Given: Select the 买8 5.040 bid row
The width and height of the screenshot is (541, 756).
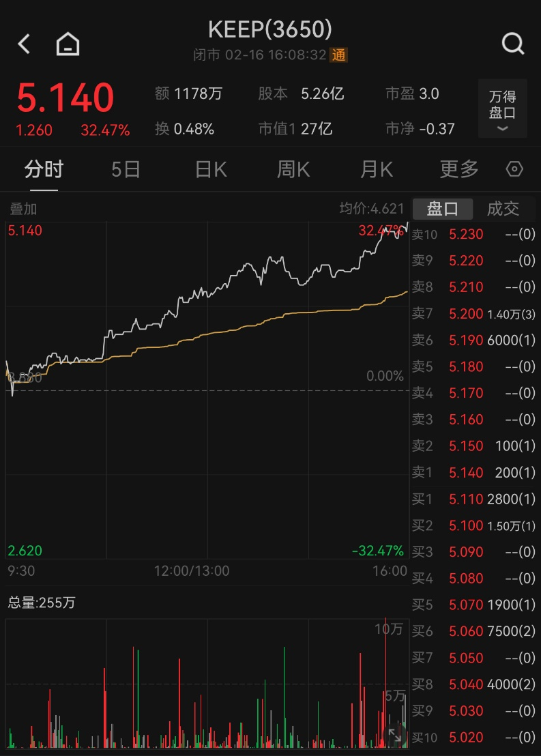Looking at the screenshot, I should coord(473,684).
